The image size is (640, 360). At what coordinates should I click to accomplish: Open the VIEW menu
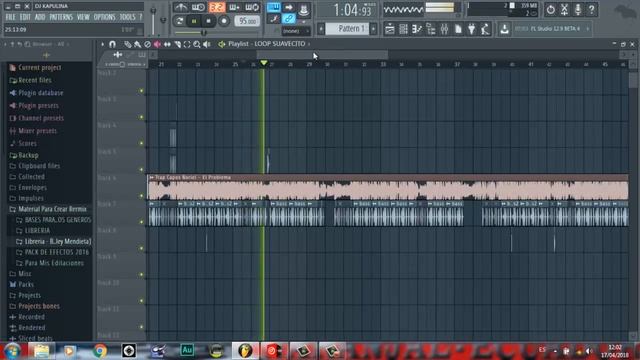[x=83, y=17]
